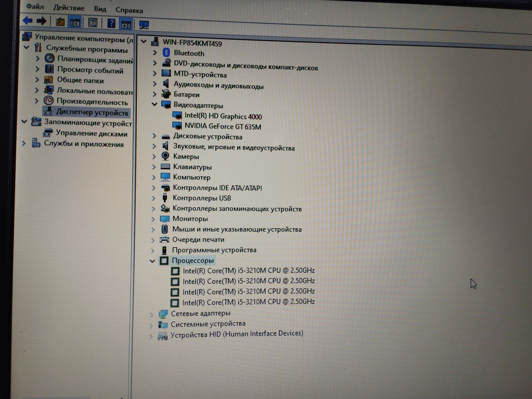This screenshot has width=532, height=399.
Task: Select the first Intel Core i5-3210M CPU entry
Action: point(249,270)
